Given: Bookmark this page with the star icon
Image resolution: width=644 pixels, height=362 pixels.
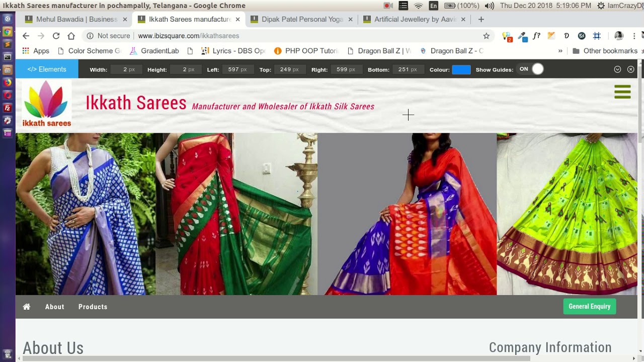Looking at the screenshot, I should tap(486, 36).
